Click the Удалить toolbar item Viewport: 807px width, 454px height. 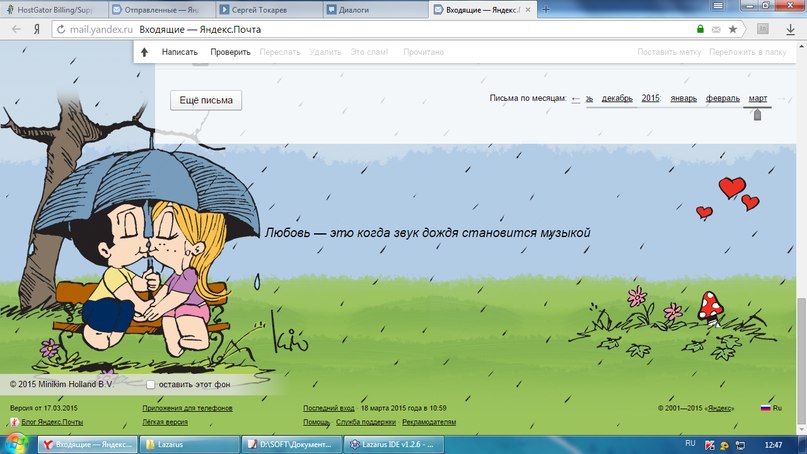325,52
